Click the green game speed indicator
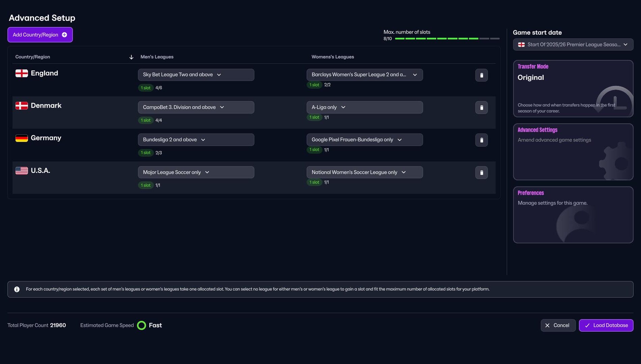This screenshot has height=364, width=641. pyautogui.click(x=142, y=325)
